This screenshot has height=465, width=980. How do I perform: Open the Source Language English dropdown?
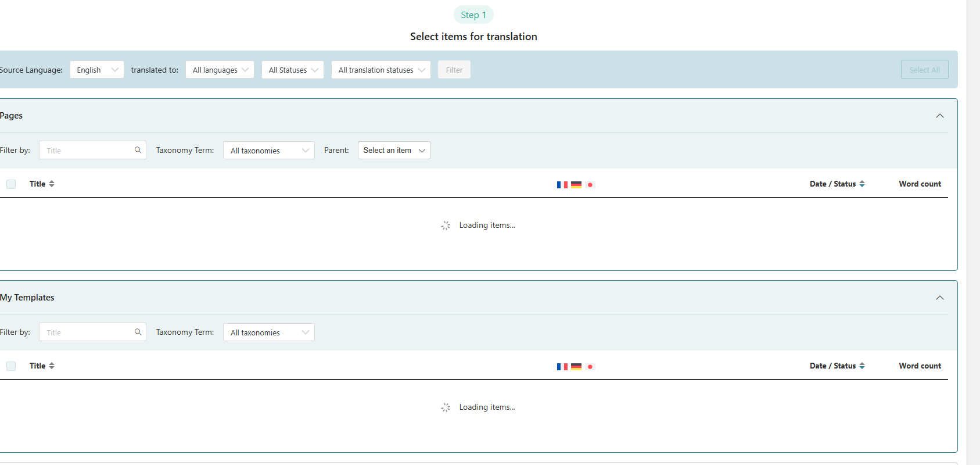(96, 70)
